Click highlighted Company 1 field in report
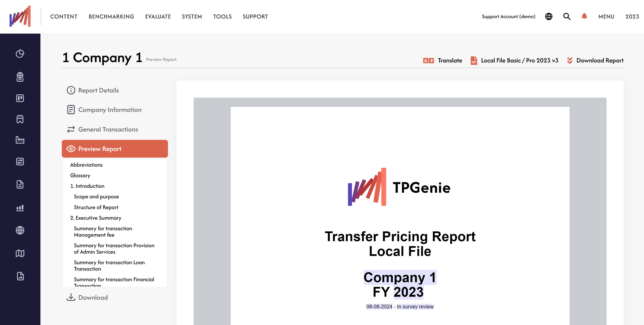The height and width of the screenshot is (325, 644). [400, 277]
